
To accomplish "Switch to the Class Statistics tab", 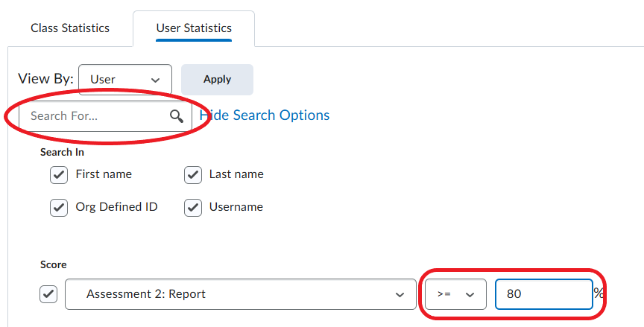I will [x=70, y=28].
